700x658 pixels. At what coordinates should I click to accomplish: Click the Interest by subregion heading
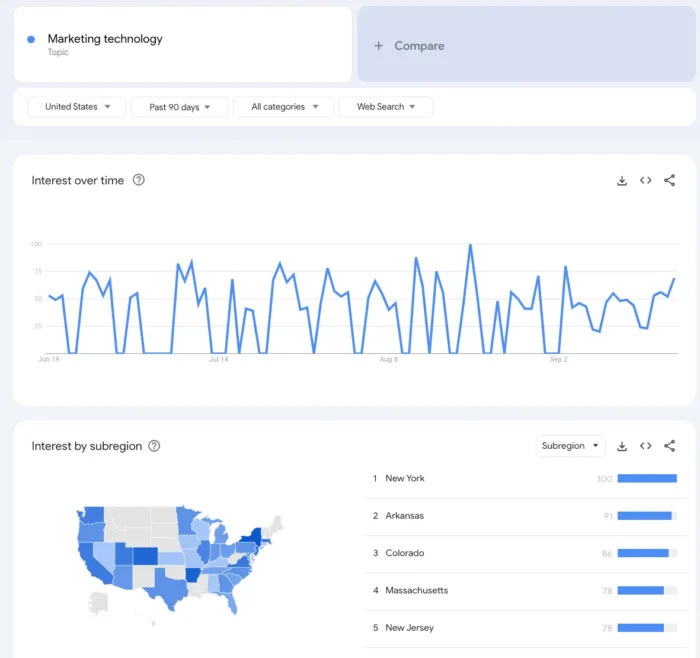87,446
